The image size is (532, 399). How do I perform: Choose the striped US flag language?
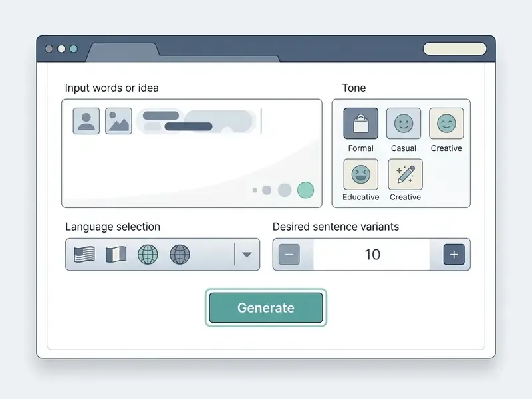(84, 255)
